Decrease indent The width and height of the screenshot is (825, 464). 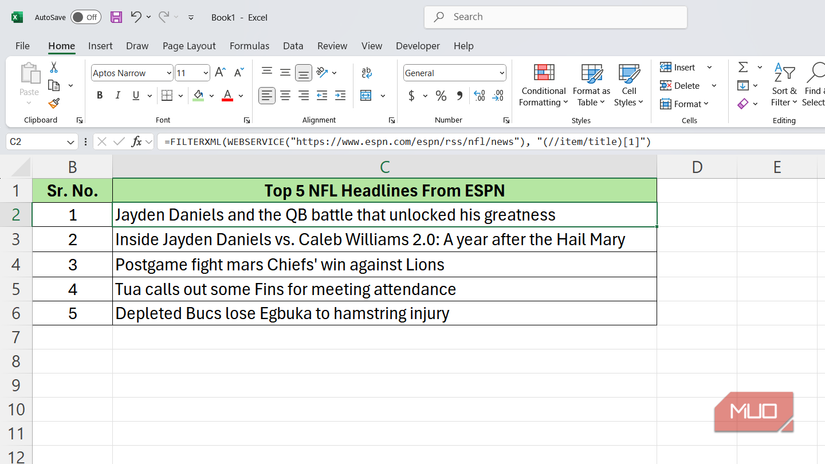click(322, 95)
